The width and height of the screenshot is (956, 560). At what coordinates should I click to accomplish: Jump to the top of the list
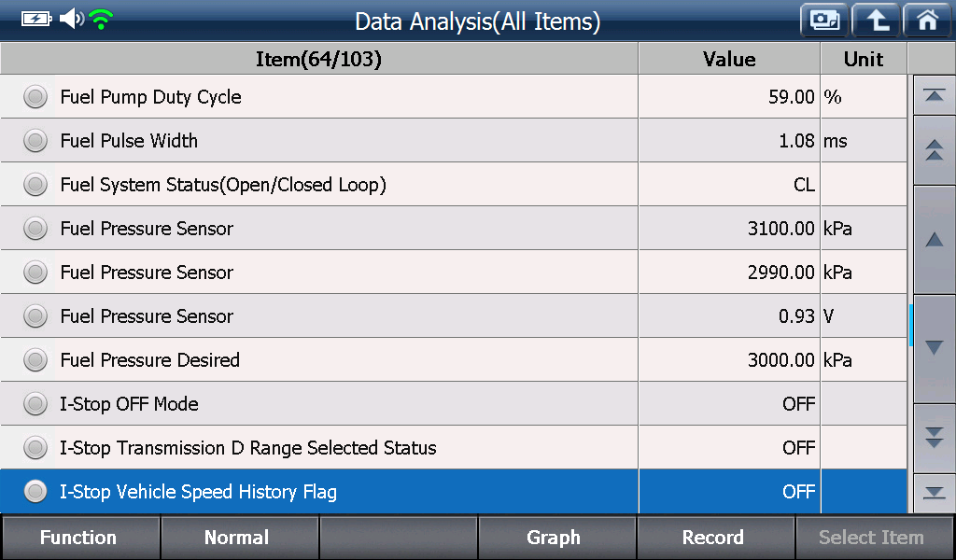[x=934, y=95]
